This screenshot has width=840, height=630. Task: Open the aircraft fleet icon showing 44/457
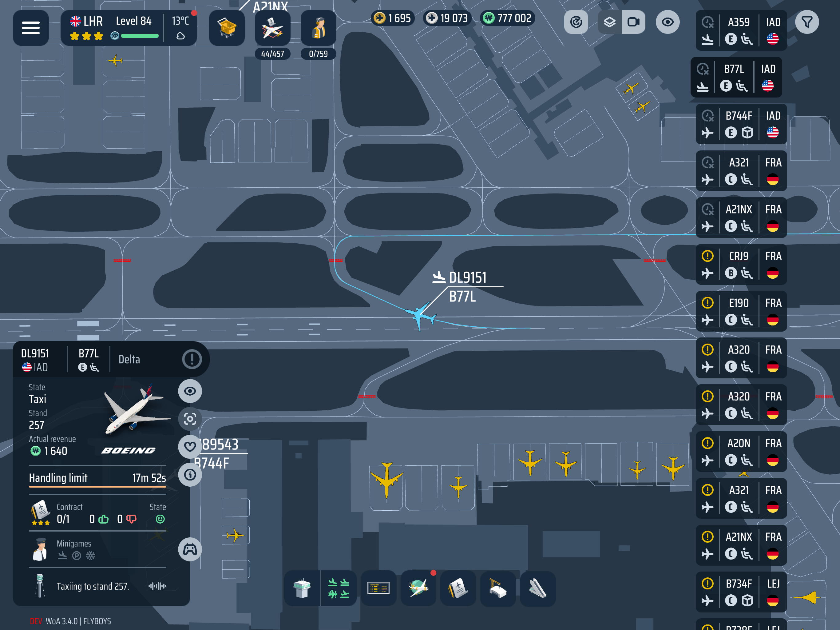click(x=273, y=28)
